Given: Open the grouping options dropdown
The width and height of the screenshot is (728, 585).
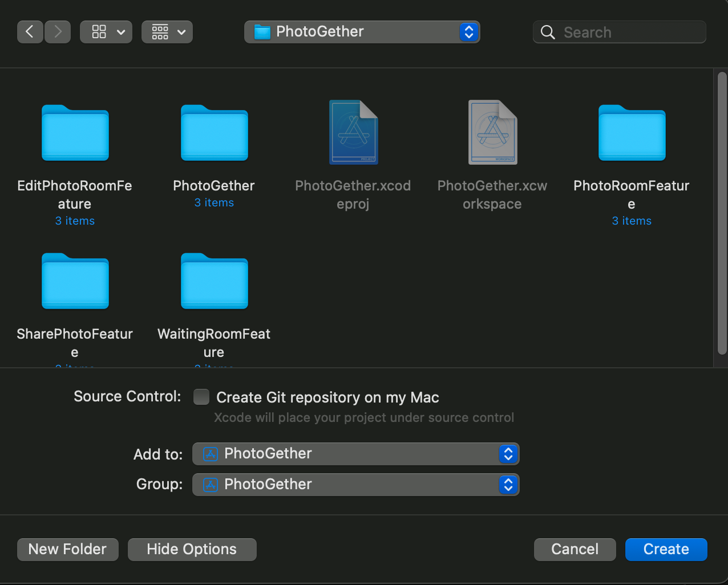Looking at the screenshot, I should pyautogui.click(x=167, y=32).
